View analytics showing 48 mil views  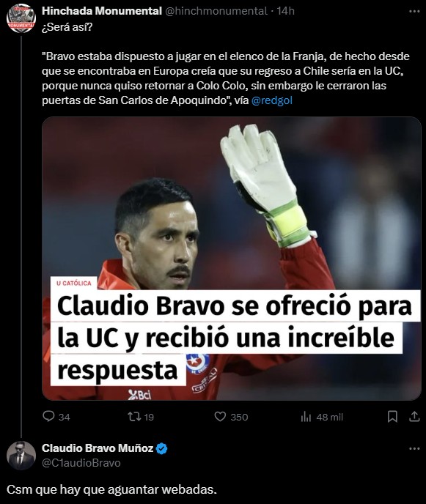[306, 417]
